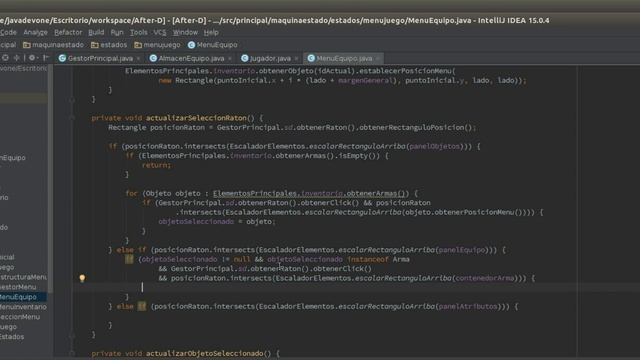Viewport: 640px width, 360px height.
Task: Collapse the actualizarSeleccionRaton method fold marker
Action: (x=72, y=118)
